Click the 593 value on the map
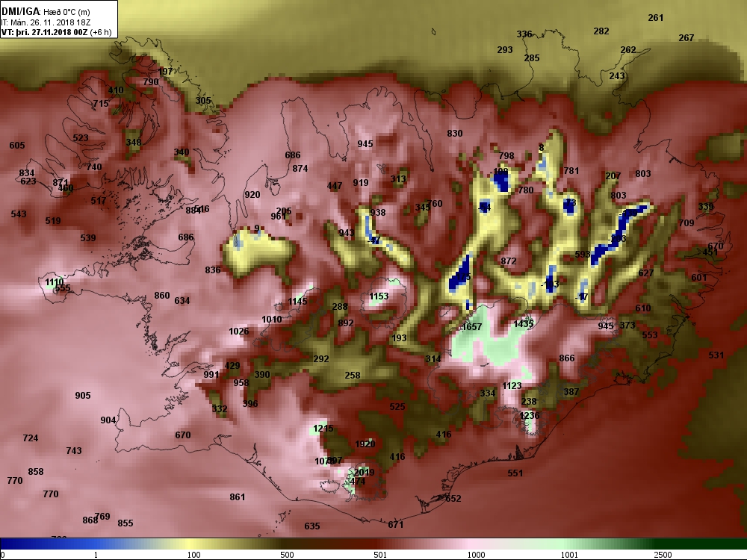747x560 pixels. [582, 255]
